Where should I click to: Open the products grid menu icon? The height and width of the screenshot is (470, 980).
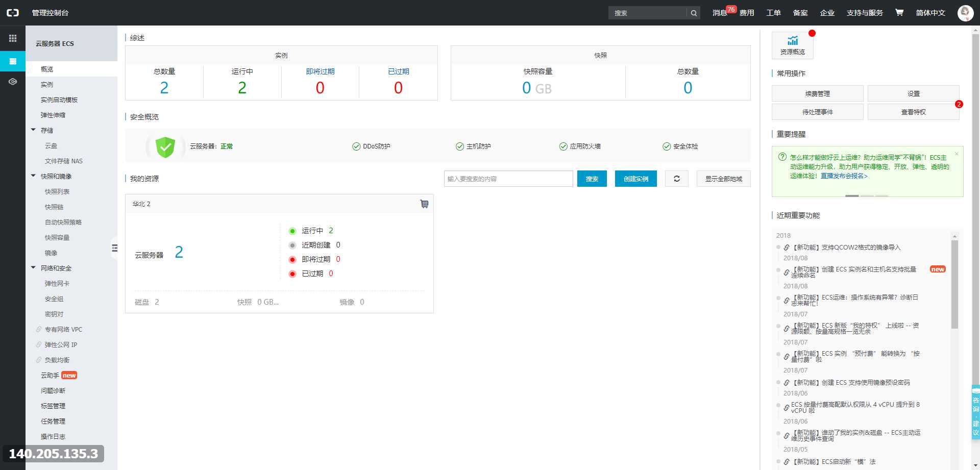13,38
